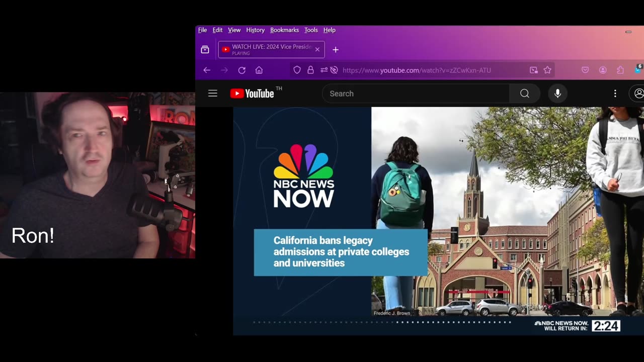This screenshot has width=644, height=362.
Task: Open the View menu
Action: (x=234, y=30)
